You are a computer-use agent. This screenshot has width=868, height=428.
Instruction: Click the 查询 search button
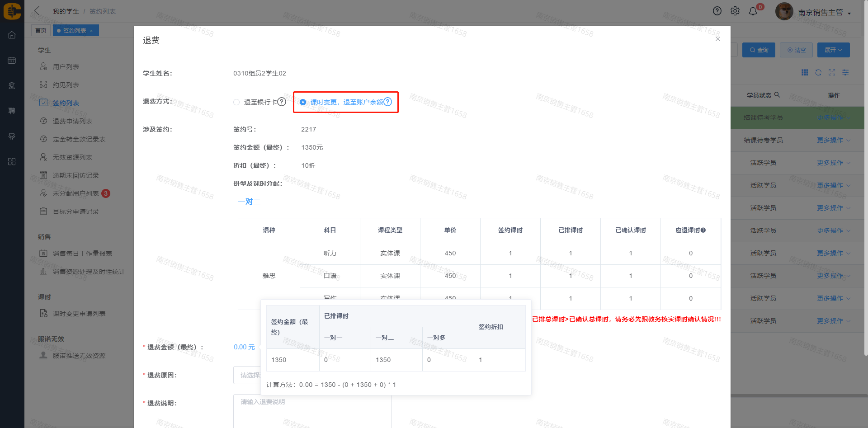pyautogui.click(x=759, y=50)
